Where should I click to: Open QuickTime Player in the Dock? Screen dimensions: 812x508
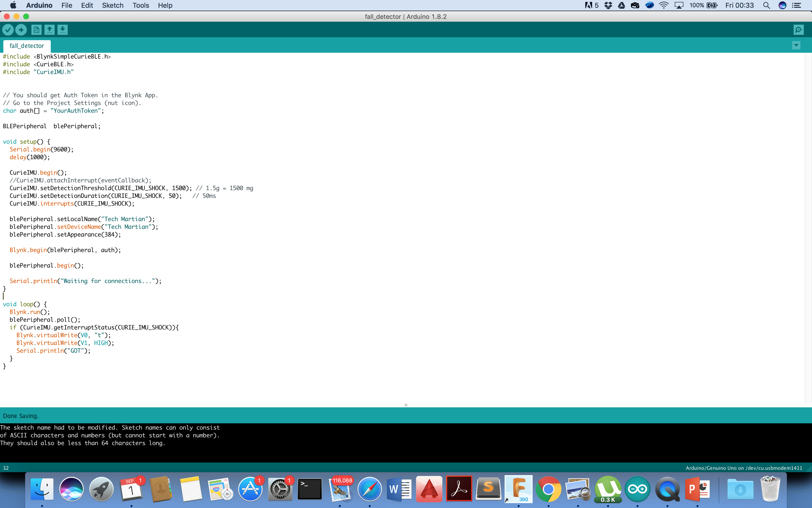tap(667, 489)
